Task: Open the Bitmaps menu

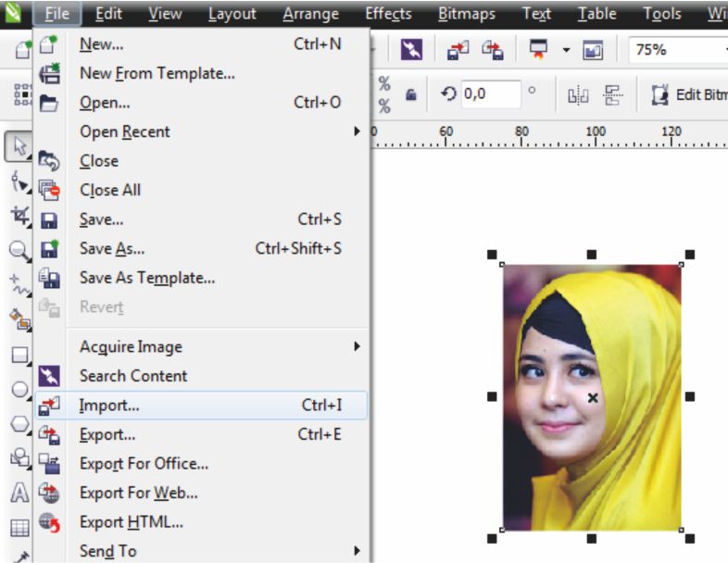Action: click(x=467, y=14)
